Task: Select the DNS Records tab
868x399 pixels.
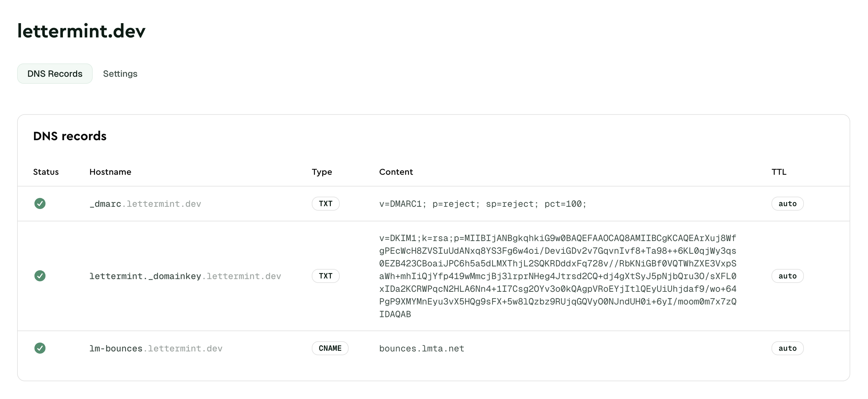Action: tap(55, 73)
